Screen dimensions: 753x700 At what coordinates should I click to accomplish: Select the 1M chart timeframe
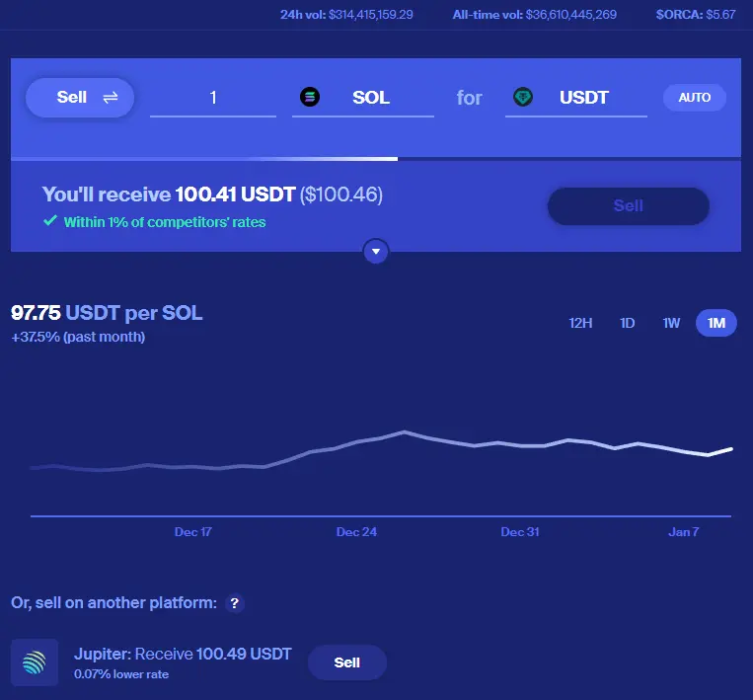716,323
